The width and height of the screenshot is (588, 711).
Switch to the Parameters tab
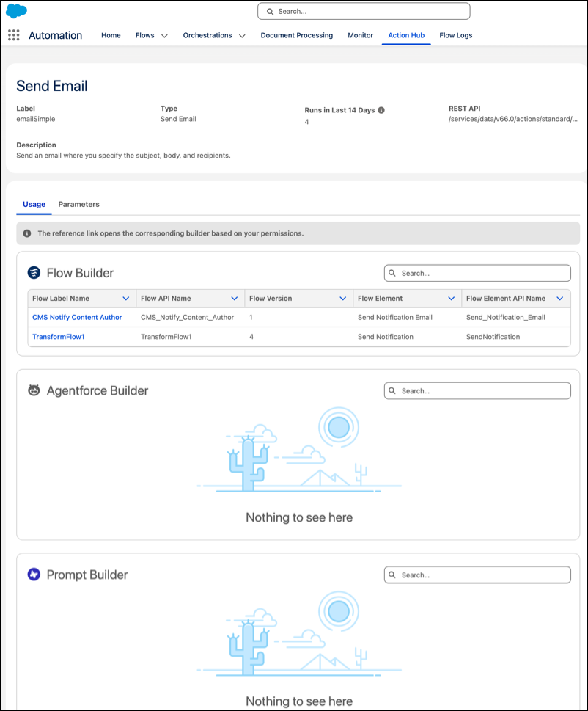(79, 204)
